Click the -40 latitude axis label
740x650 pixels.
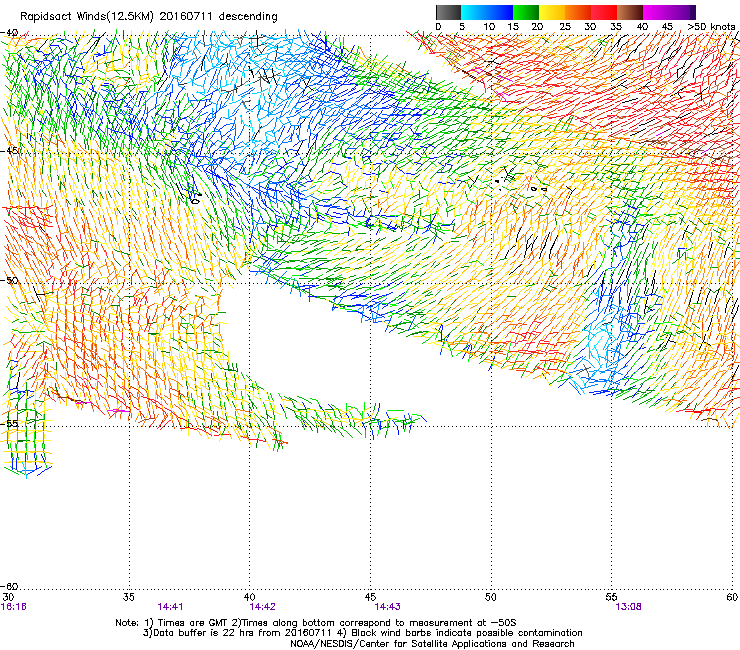coord(9,33)
